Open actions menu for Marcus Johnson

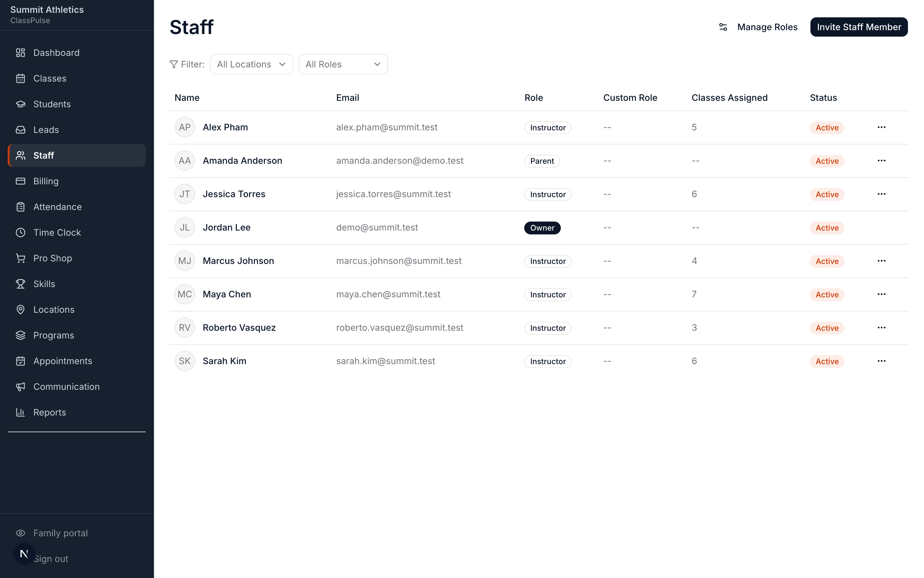click(x=881, y=261)
